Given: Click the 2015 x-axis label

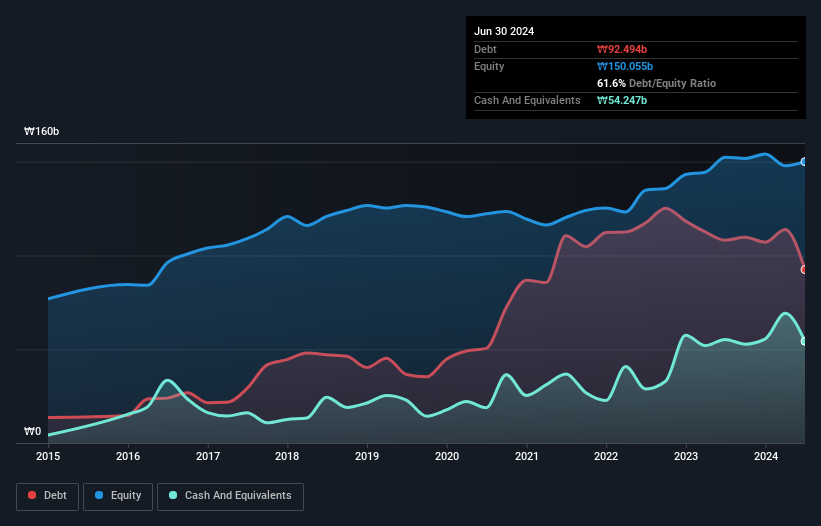Looking at the screenshot, I should (48, 456).
